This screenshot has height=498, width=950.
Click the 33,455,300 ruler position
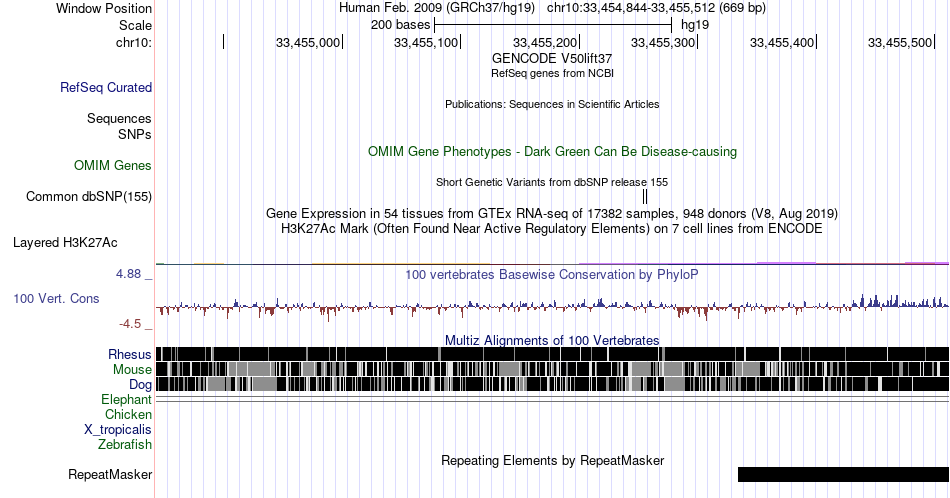(663, 42)
